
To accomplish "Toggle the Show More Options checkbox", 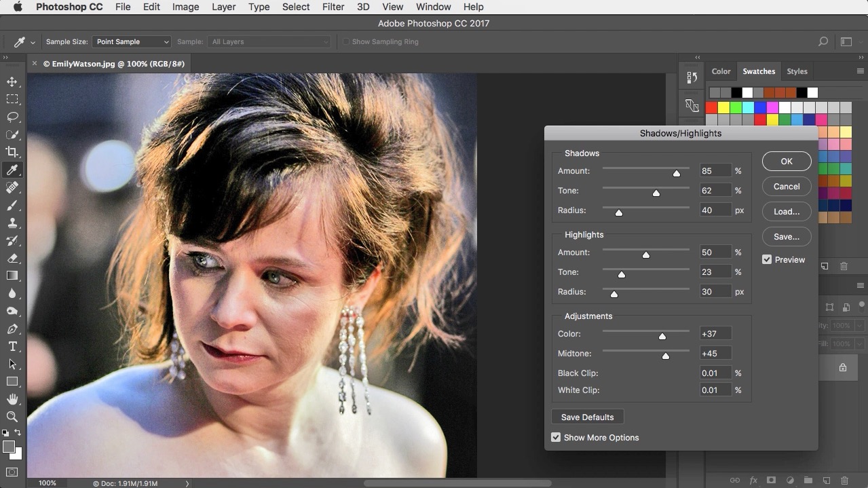I will pos(556,437).
